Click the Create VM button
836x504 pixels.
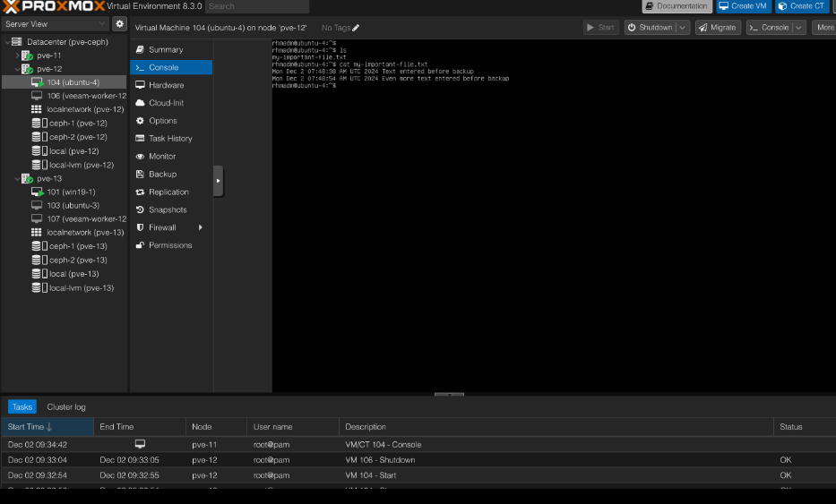743,6
